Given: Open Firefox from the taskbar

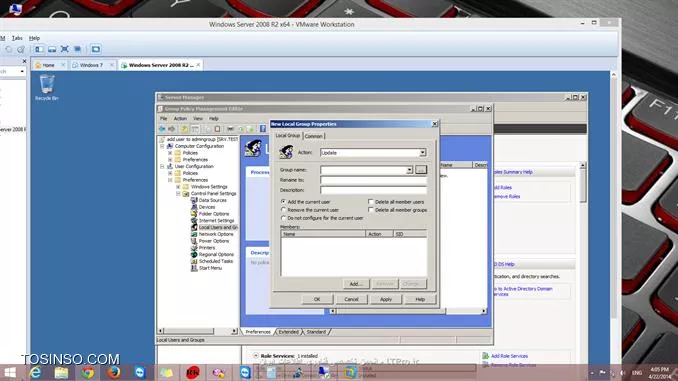Looking at the screenshot, I should coord(114,373).
